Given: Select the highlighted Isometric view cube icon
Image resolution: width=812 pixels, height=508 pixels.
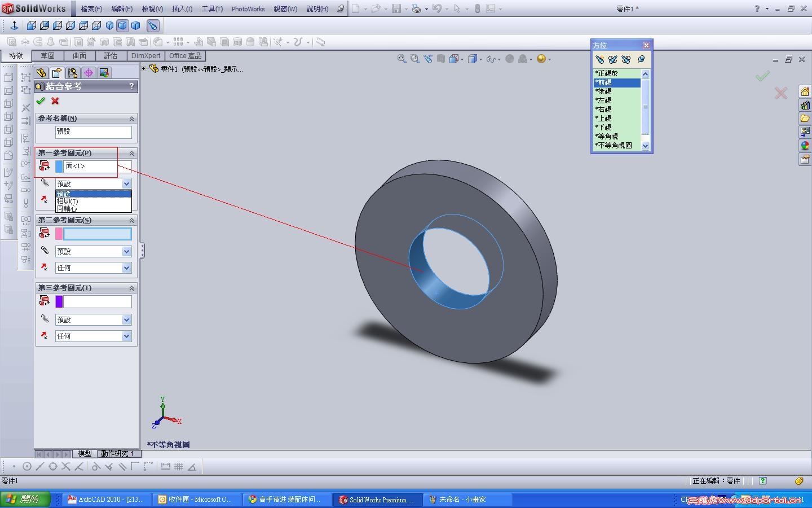Looking at the screenshot, I should click(x=122, y=25).
